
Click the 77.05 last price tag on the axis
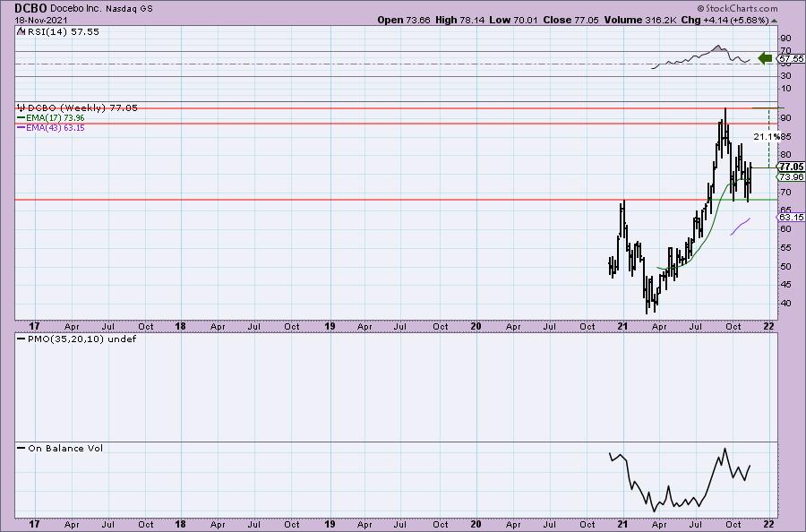click(791, 167)
